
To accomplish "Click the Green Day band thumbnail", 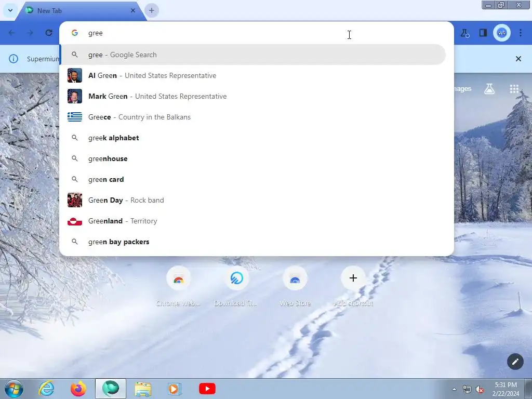I will point(75,200).
